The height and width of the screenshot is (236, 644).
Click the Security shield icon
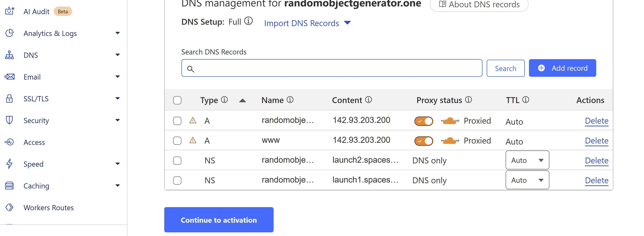point(10,120)
